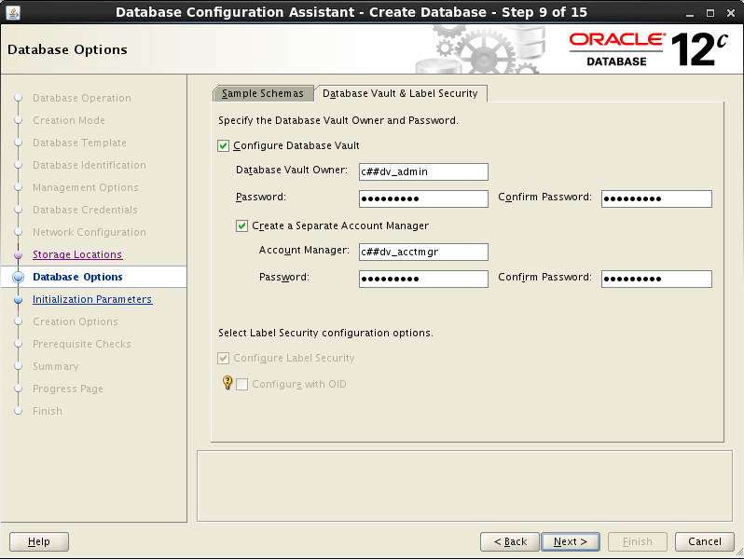Image resolution: width=744 pixels, height=560 pixels.
Task: Click the Account Manager Password field
Action: (x=423, y=279)
